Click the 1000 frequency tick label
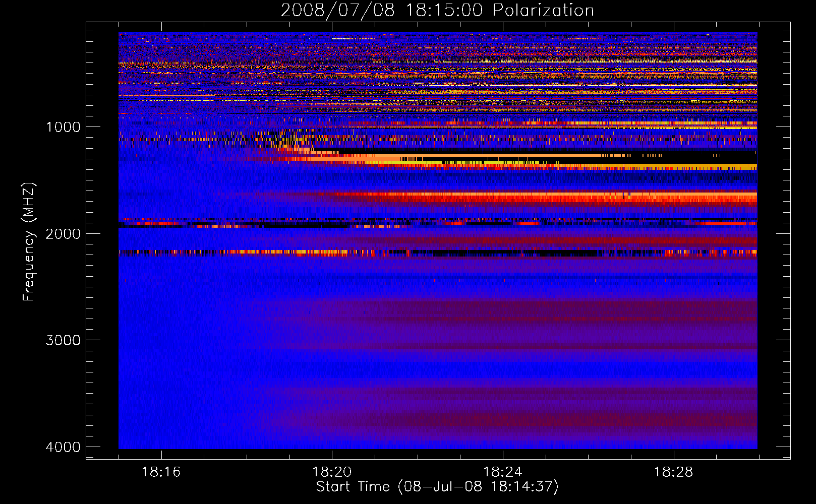This screenshot has width=816, height=504. coord(64,127)
